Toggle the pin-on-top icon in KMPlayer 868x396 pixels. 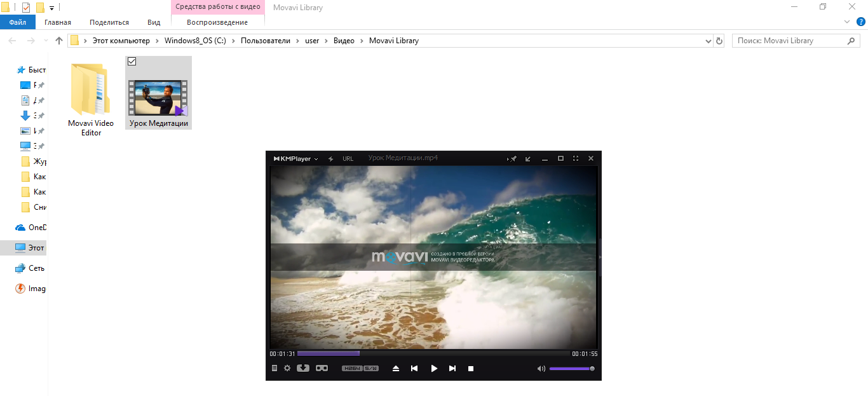point(512,159)
